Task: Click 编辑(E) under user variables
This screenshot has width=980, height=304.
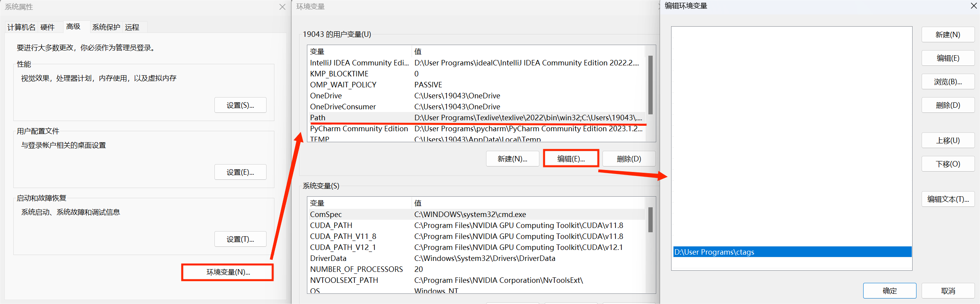Action: (571, 159)
